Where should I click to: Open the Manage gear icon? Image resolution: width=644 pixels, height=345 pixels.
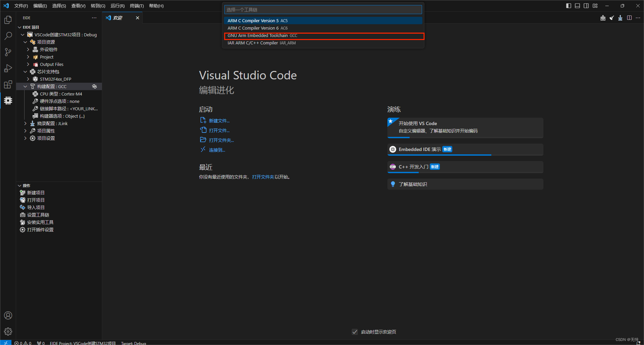8,332
